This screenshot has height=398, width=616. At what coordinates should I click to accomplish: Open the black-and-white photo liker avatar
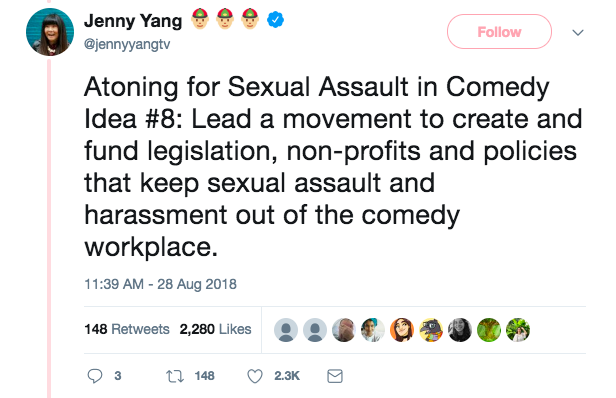tap(460, 330)
